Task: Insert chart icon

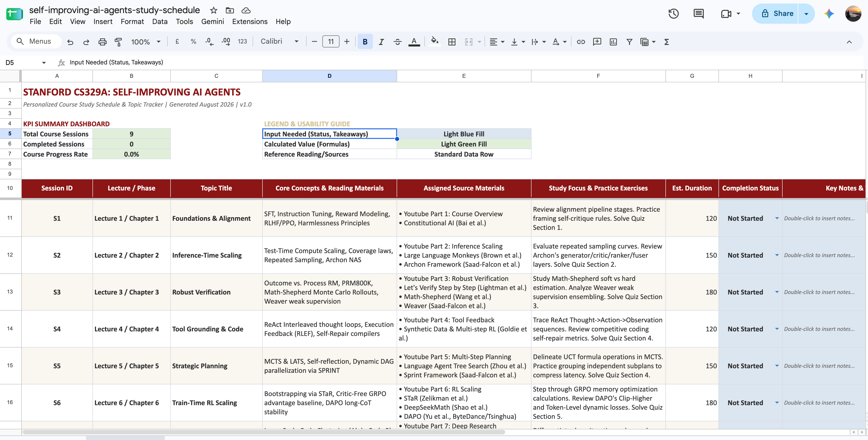Action: [x=613, y=42]
